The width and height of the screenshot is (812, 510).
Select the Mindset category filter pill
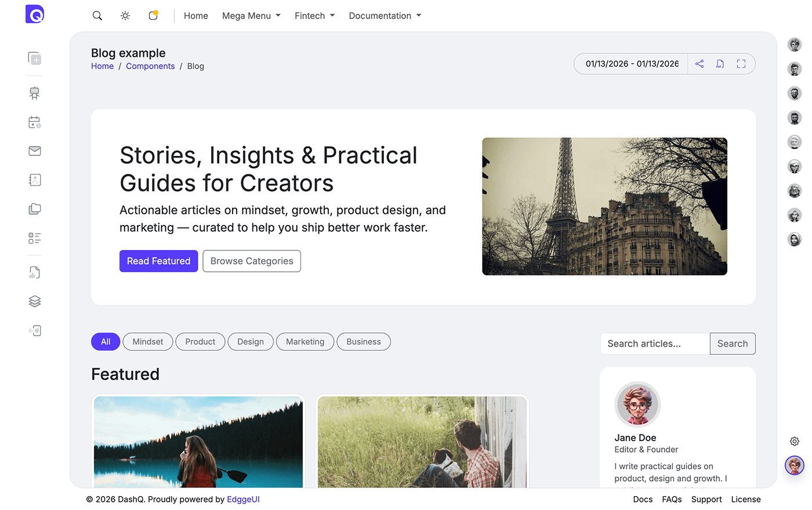pyautogui.click(x=147, y=342)
